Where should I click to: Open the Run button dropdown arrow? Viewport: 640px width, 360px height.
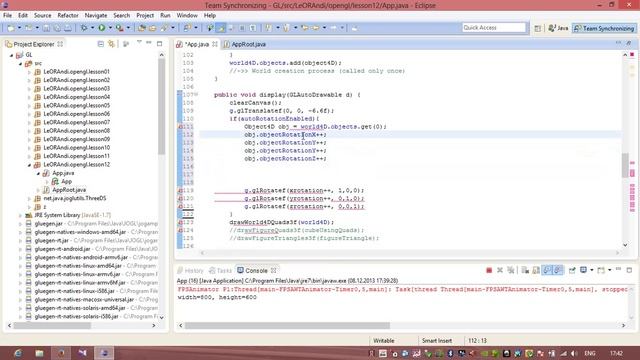110,28
